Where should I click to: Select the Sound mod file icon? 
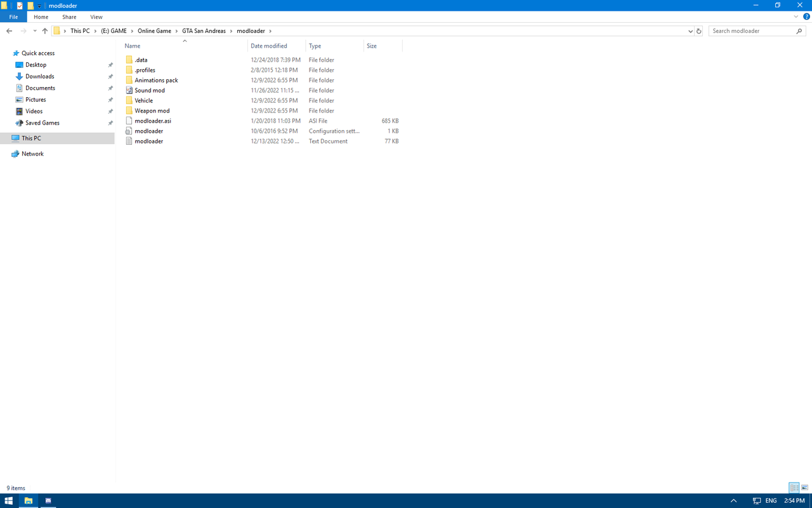pos(129,90)
